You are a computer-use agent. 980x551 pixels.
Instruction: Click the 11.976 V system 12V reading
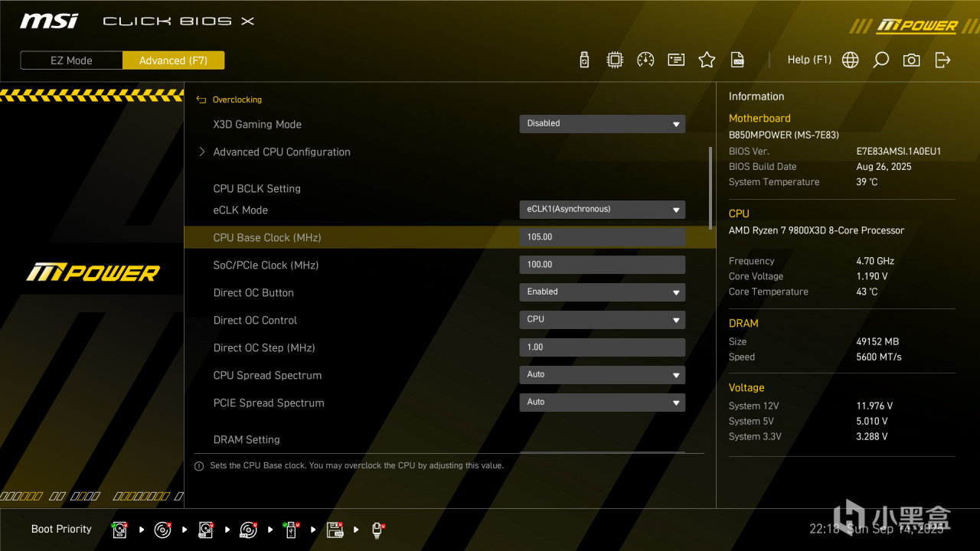pyautogui.click(x=874, y=406)
